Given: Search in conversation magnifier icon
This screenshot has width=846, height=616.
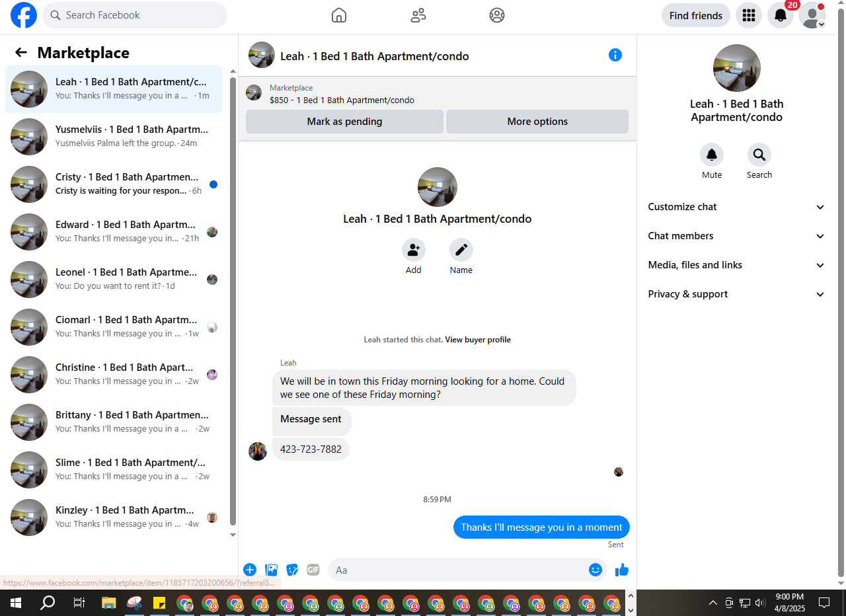Looking at the screenshot, I should click(x=759, y=155).
